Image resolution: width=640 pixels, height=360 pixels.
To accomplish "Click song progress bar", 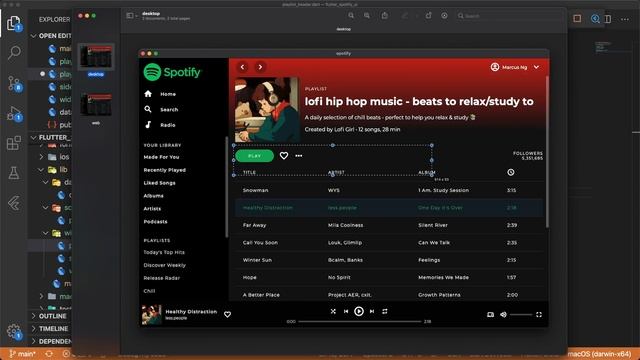I will 359,322.
